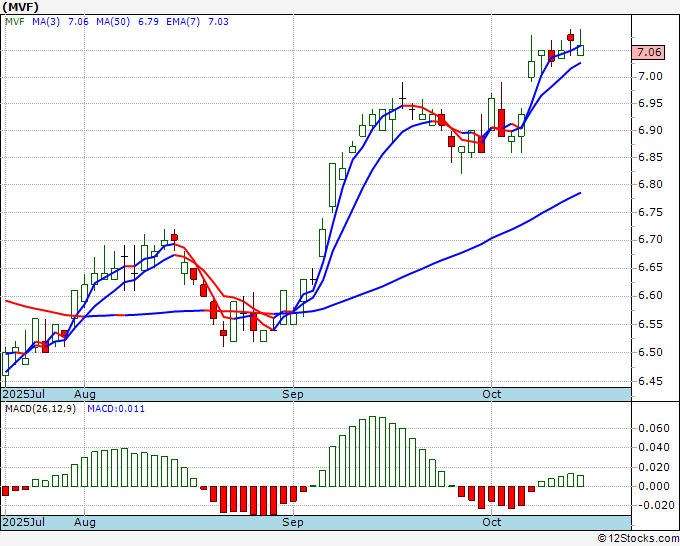Click the 6.60 price axis label
This screenshot has width=680, height=546.
coord(650,295)
